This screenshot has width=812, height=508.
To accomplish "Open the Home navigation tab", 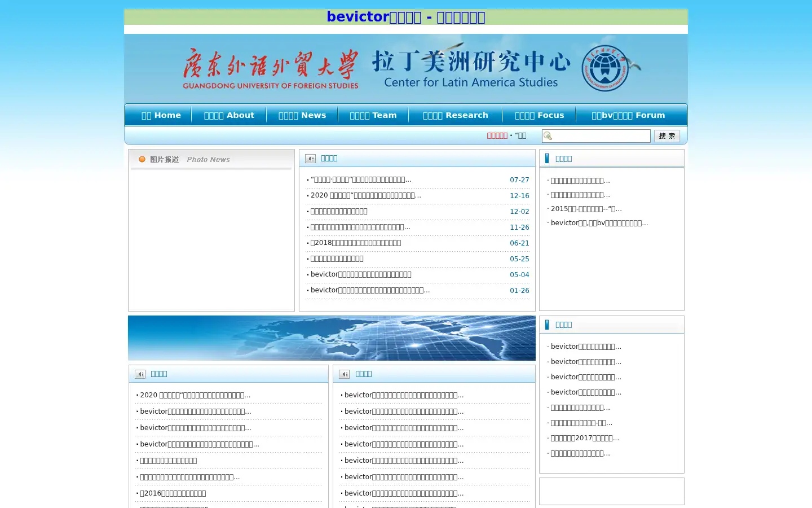I will click(161, 115).
